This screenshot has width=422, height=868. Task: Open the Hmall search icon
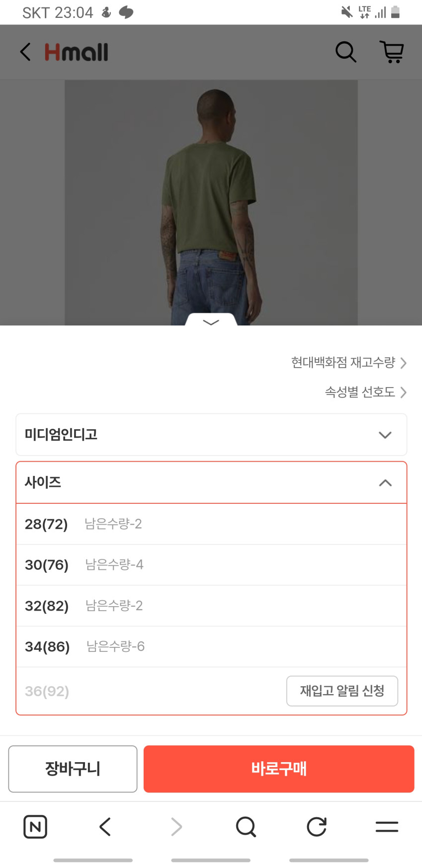pos(345,52)
